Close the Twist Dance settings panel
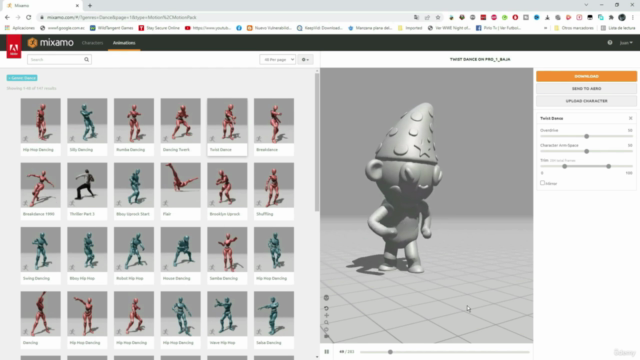This screenshot has width=640, height=360. (631, 118)
